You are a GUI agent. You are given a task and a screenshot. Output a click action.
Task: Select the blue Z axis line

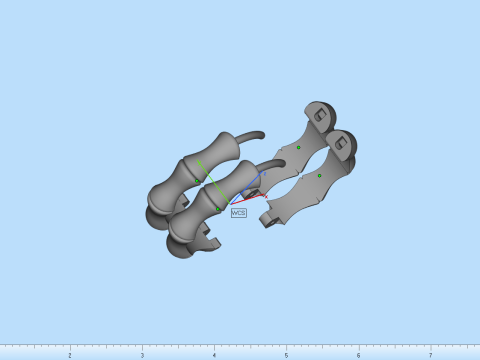(x=247, y=188)
